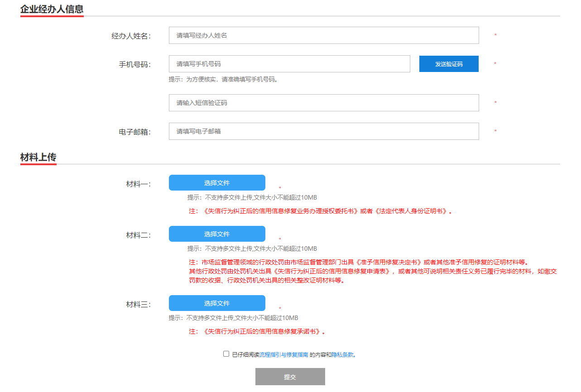Viewport: 581px width, 392px height.
Task: Click the phone number hint below 手机号码
Action: 223,79
